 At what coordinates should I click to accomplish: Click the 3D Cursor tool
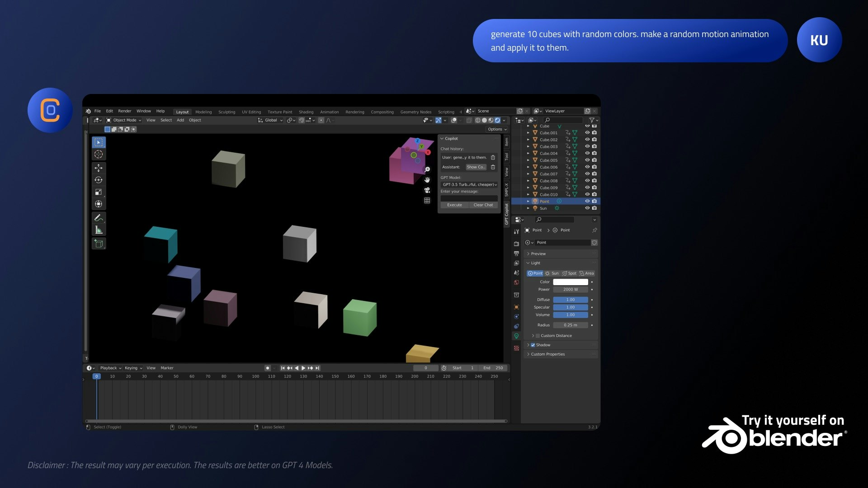coord(99,155)
